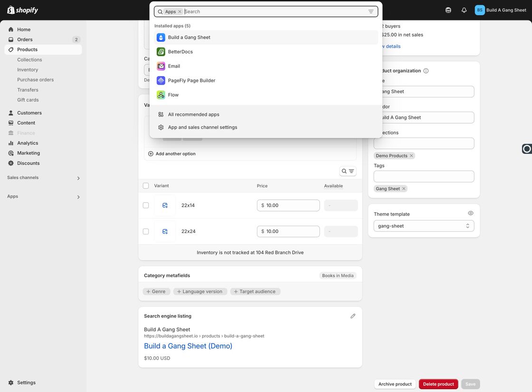The width and height of the screenshot is (532, 392).
Task: Click the Books in Media category badge
Action: click(x=338, y=276)
